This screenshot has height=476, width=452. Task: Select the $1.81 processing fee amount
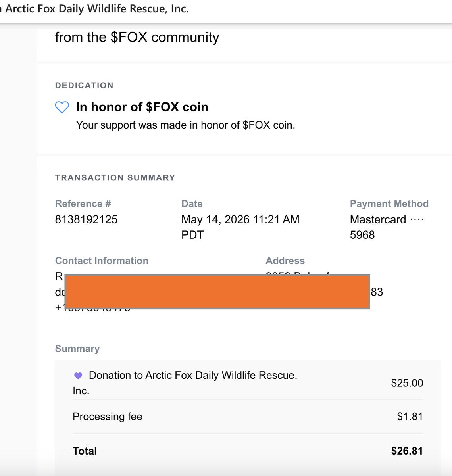coord(410,416)
